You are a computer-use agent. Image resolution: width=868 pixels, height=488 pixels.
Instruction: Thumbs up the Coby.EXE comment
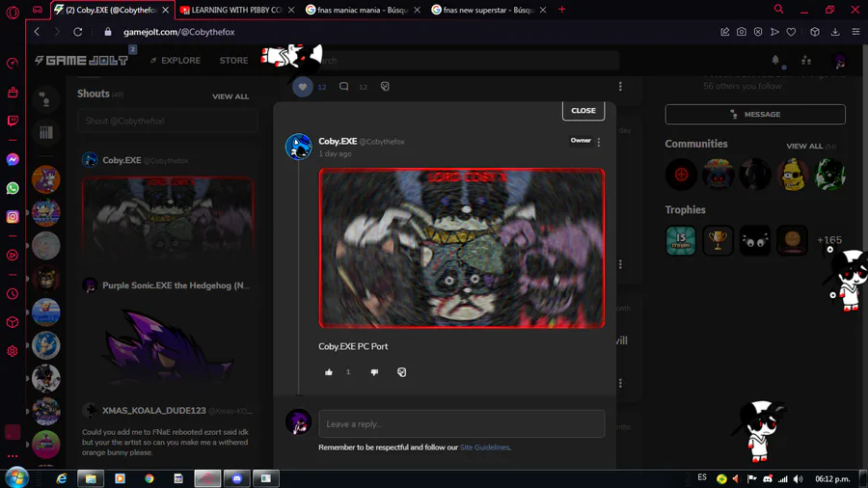[329, 372]
